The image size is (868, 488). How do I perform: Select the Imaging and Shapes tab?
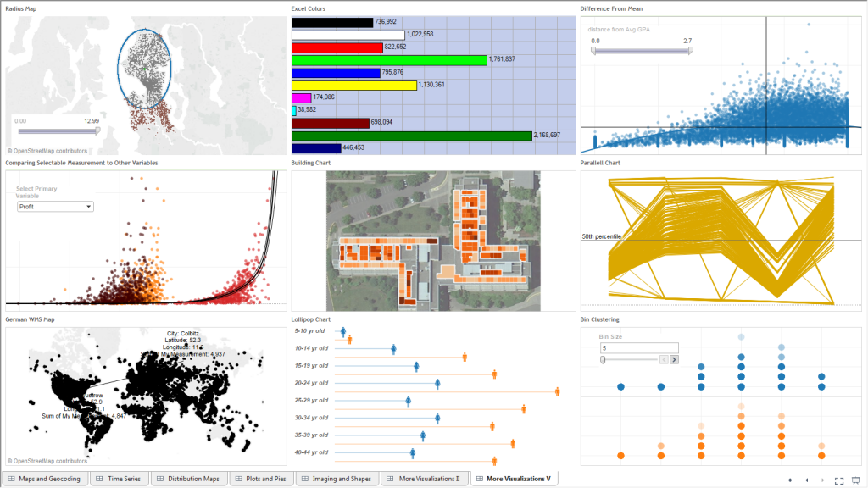point(341,478)
